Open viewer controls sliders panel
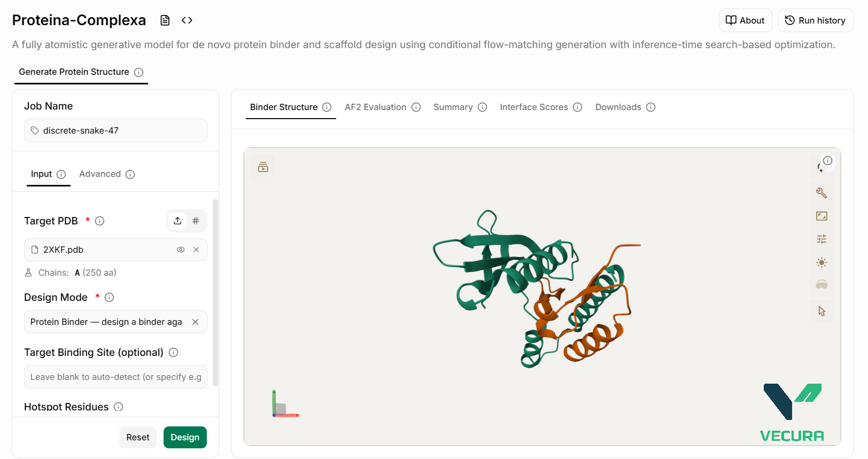 [x=821, y=239]
